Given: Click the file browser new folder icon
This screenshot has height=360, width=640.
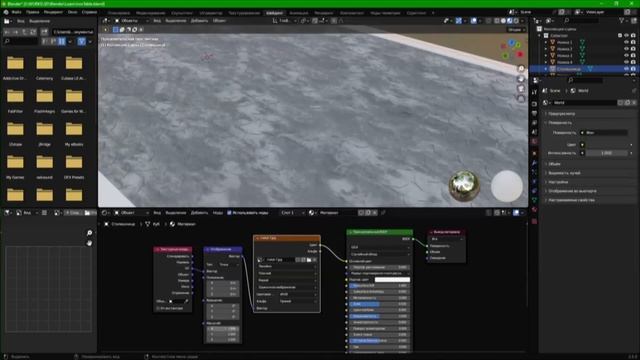Looking at the screenshot, I should coord(44,31).
